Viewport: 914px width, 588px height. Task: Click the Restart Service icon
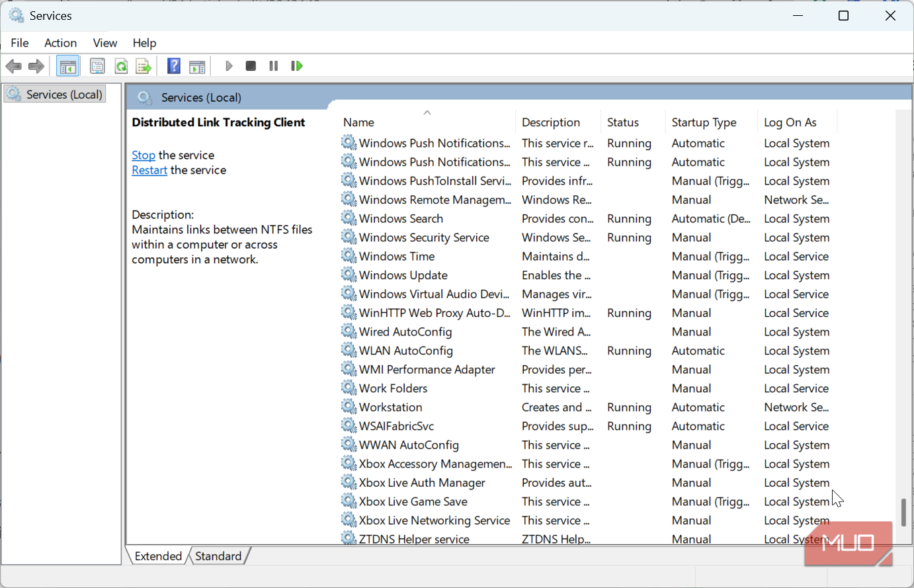(x=297, y=66)
